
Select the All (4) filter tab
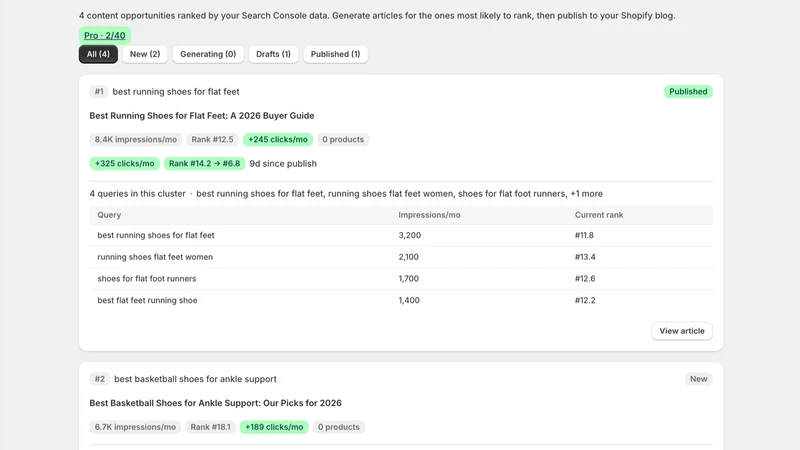98,54
